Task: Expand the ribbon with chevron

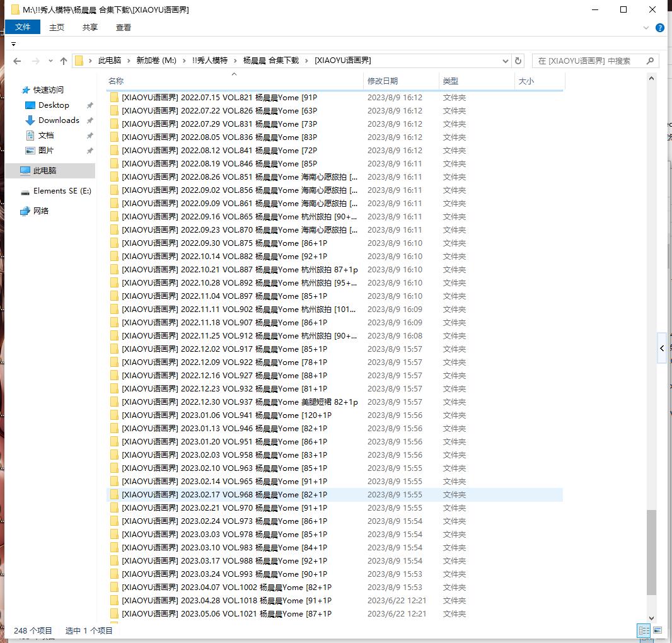Action: (x=646, y=28)
